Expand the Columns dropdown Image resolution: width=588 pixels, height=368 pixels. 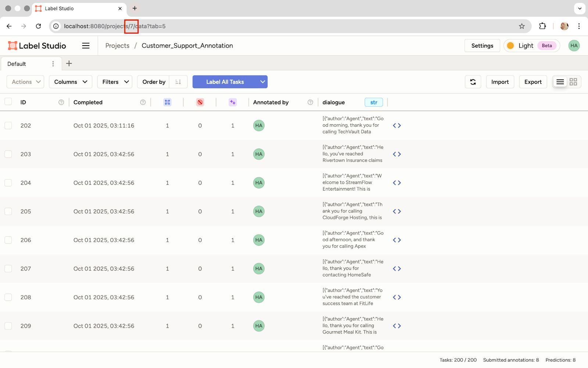click(70, 82)
